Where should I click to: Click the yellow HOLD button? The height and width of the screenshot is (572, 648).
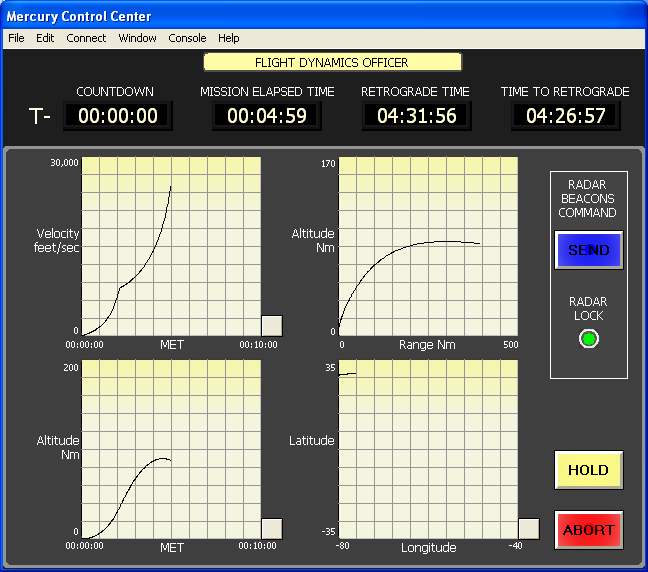(x=588, y=470)
